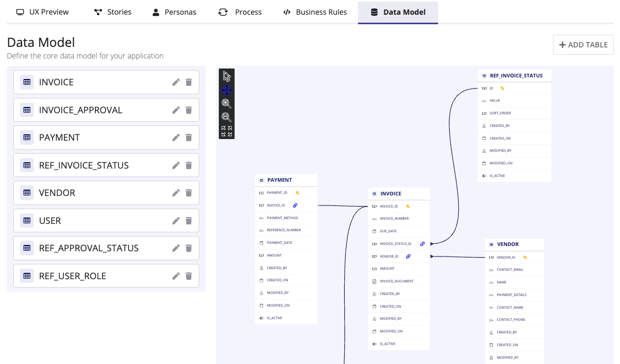Select USER in the table list

click(x=106, y=221)
